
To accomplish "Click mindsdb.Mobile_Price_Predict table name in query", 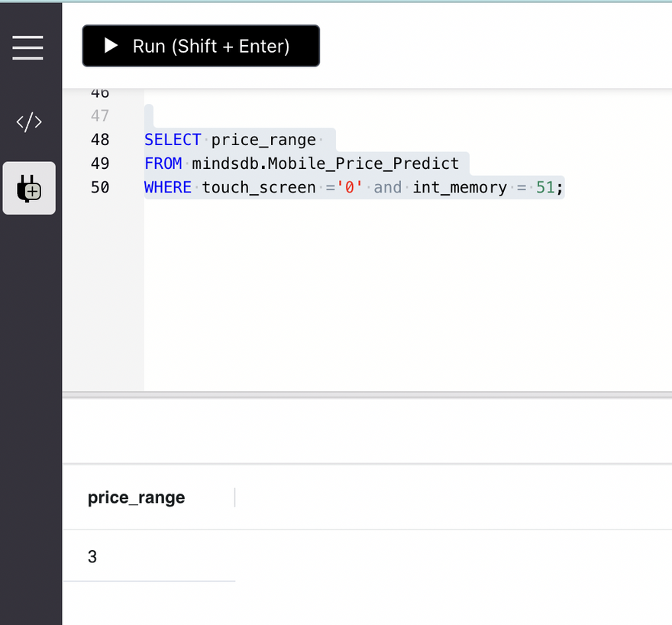I will point(325,164).
